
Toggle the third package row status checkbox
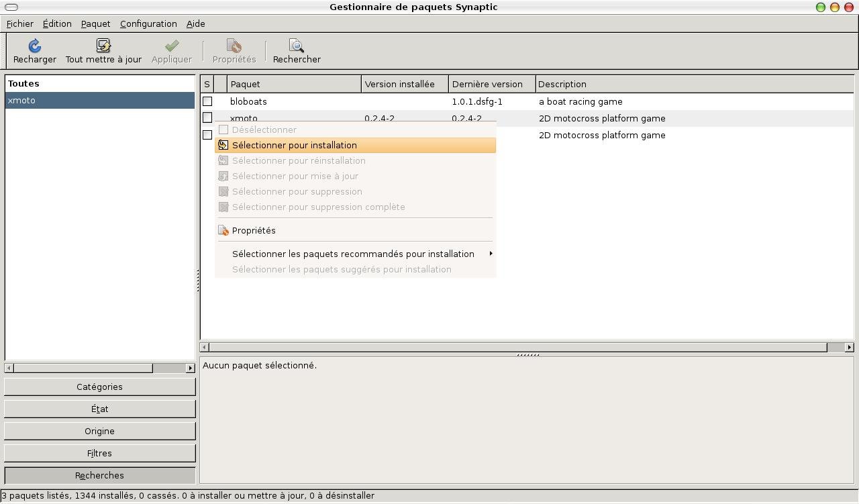(x=207, y=135)
